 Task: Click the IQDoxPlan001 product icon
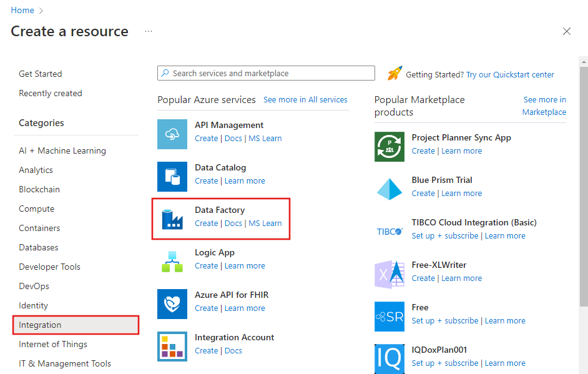[390, 359]
